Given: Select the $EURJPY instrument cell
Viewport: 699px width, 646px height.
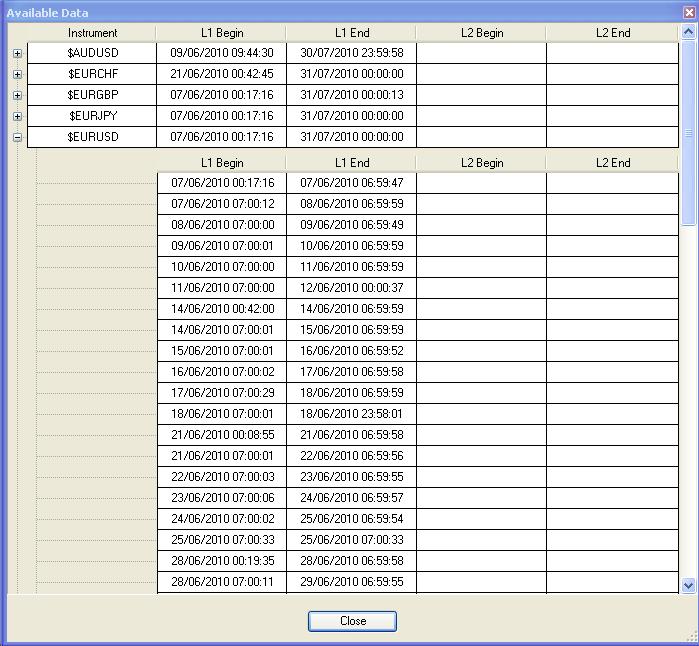Looking at the screenshot, I should tap(92, 116).
